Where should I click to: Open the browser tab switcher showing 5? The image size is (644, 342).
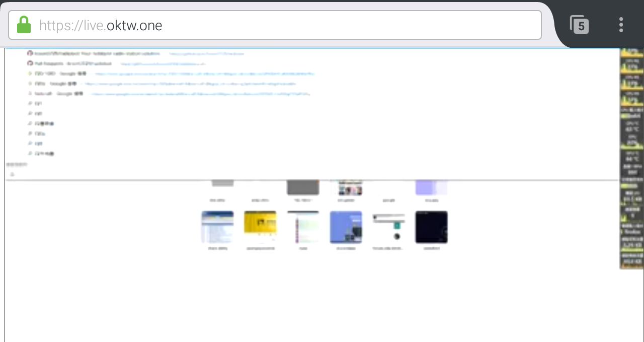[579, 25]
